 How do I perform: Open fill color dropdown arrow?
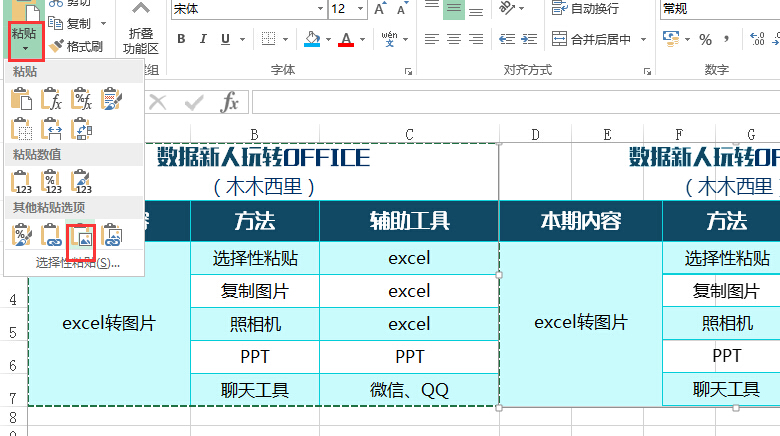328,39
